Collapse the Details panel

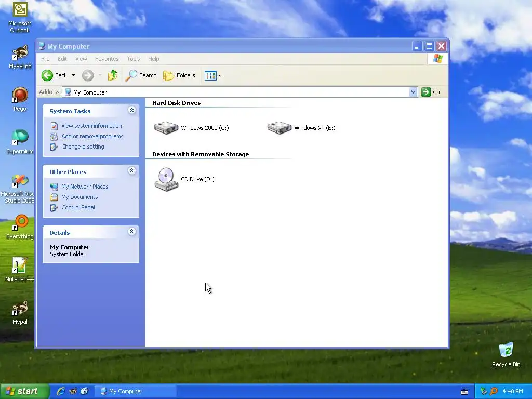pos(131,231)
